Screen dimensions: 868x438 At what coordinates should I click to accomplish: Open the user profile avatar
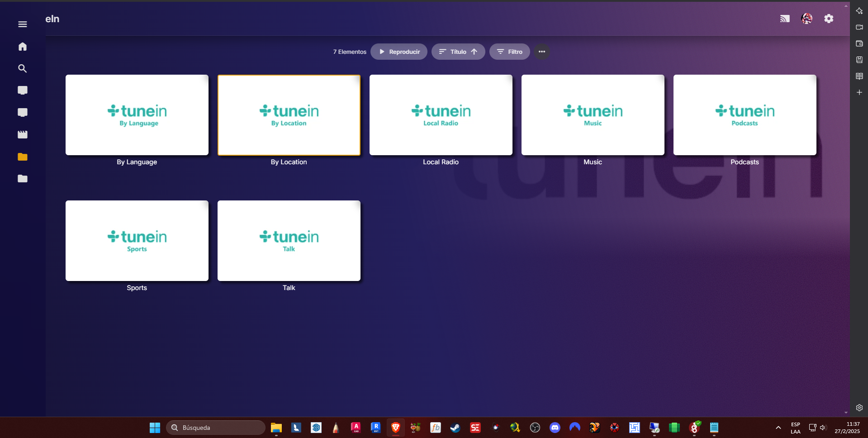[x=807, y=19]
